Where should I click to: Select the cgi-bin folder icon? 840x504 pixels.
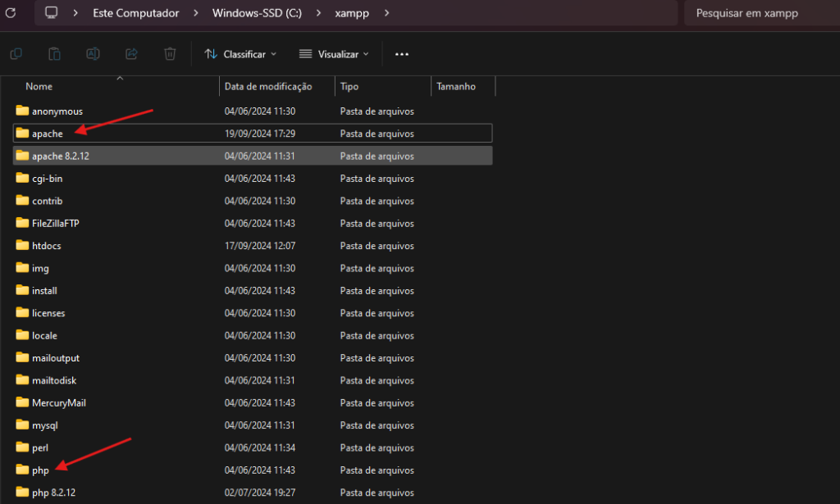pyautogui.click(x=22, y=178)
